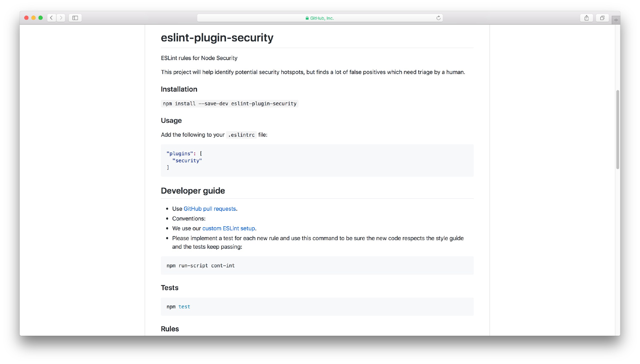This screenshot has height=364, width=640.
Task: Click the Developer guide heading
Action: 193,191
